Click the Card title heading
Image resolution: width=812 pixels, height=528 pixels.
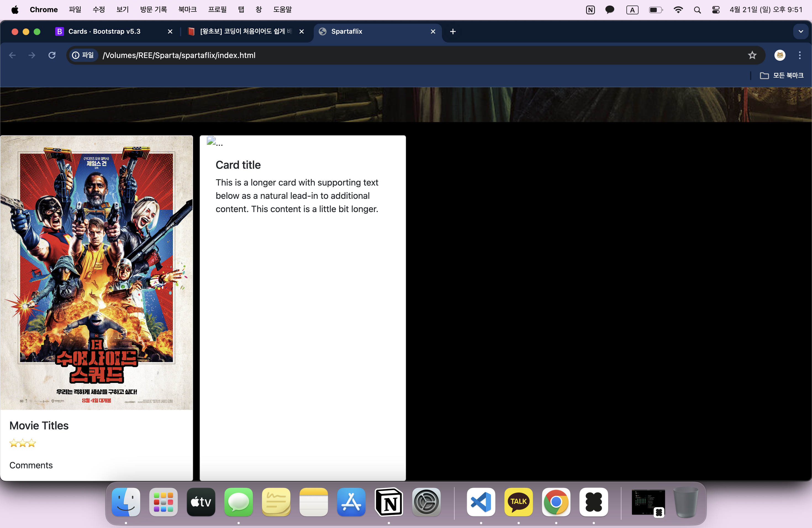tap(238, 165)
